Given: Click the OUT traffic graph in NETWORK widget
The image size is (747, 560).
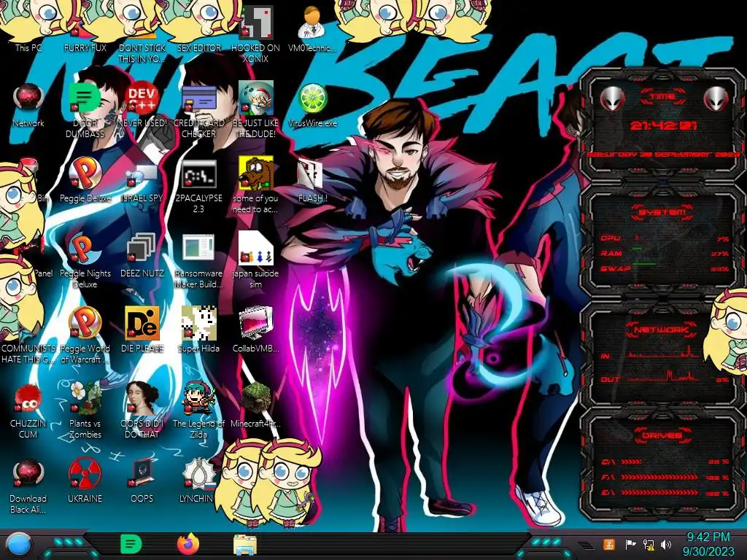Looking at the screenshot, I should (x=665, y=376).
